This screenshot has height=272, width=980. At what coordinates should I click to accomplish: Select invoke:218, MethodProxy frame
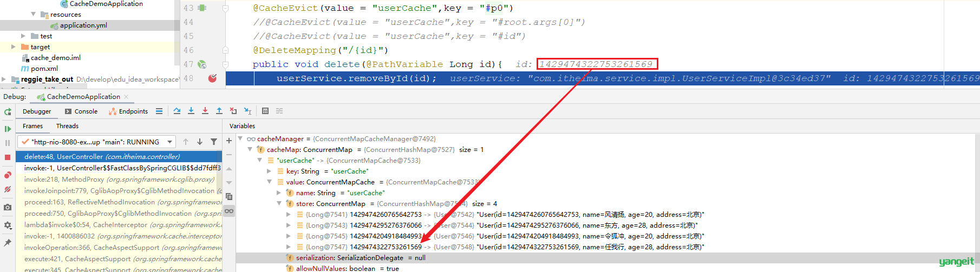click(x=119, y=179)
